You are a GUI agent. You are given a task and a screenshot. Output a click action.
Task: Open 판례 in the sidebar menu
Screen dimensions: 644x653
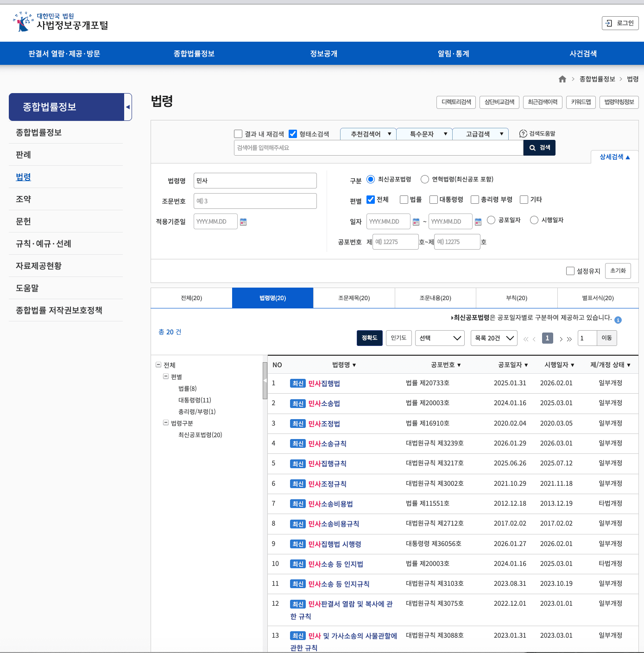click(23, 155)
